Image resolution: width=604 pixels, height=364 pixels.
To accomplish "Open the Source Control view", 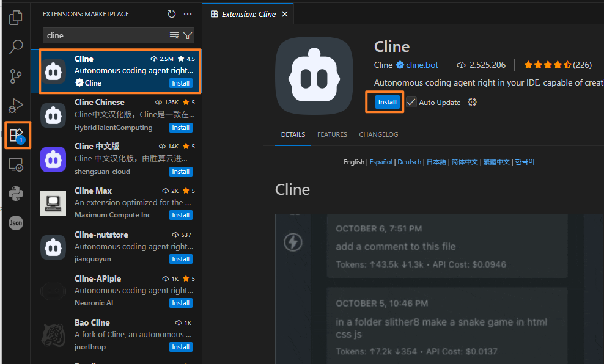I will coord(16,76).
